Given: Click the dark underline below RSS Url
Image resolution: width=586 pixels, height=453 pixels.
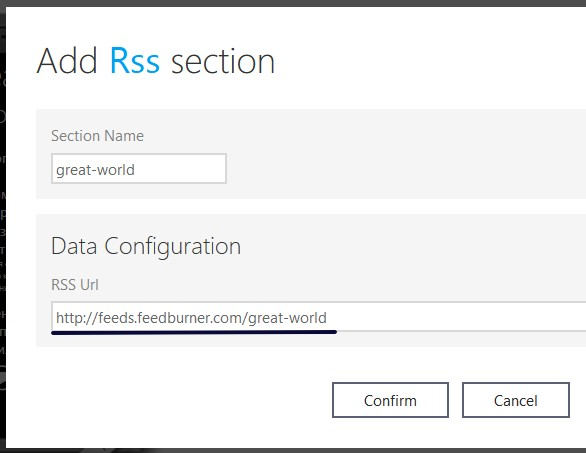Looking at the screenshot, I should [x=194, y=332].
